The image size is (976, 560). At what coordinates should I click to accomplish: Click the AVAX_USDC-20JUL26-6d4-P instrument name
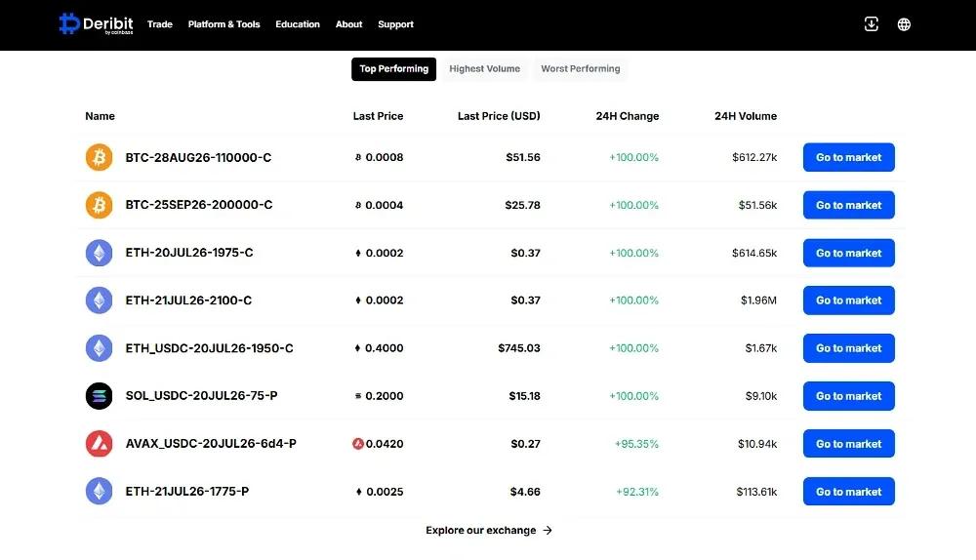[x=211, y=444]
